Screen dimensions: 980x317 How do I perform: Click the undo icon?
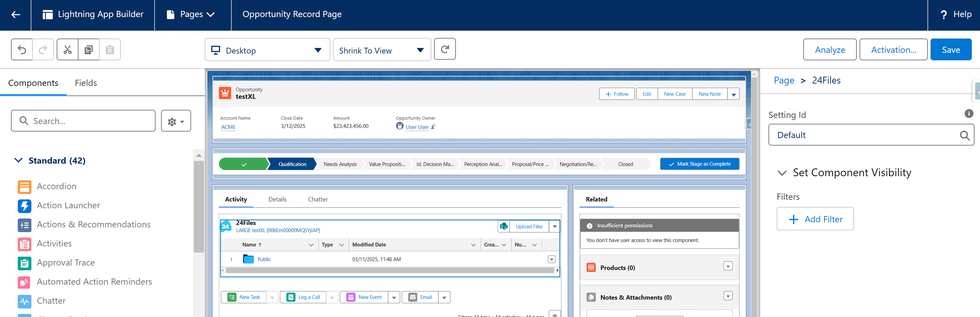[x=22, y=50]
